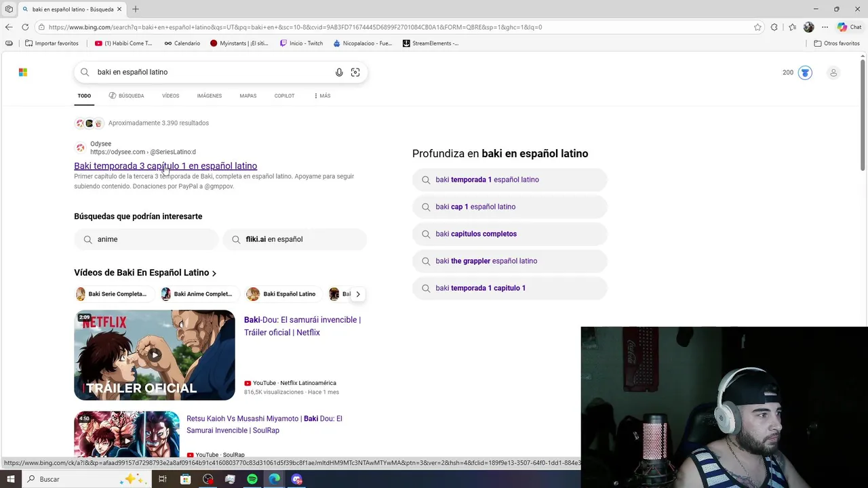Screen dimensions: 868x488
Task: Select 'Baki Español Latino' video chip
Action: pyautogui.click(x=281, y=294)
